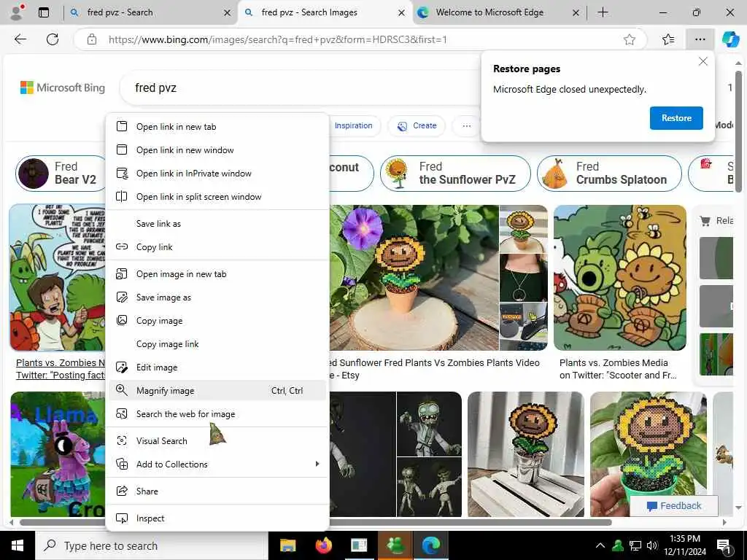This screenshot has width=747, height=560.
Task: Select Copy image link
Action: tap(217, 344)
